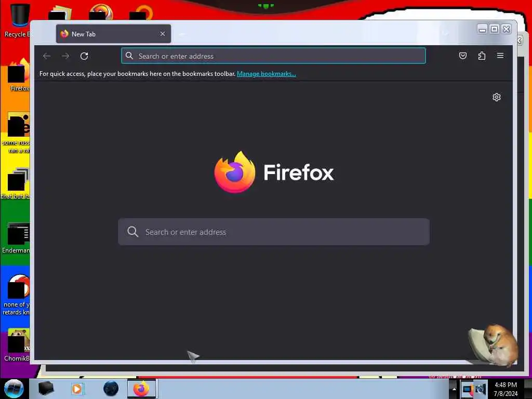
Task: Select the Recycle Bin desktop icon
Action: 17,20
